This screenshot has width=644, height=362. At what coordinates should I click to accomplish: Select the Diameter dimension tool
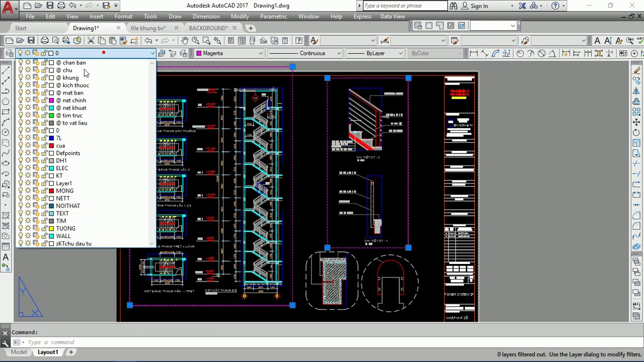541,53
